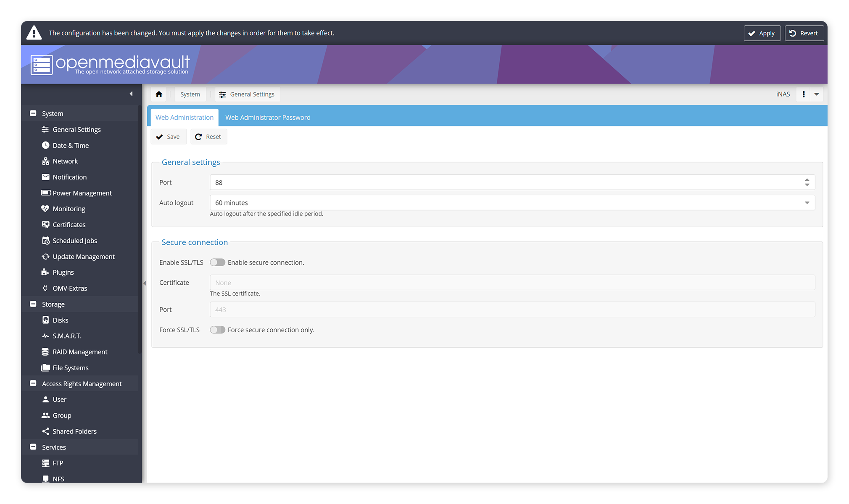The width and height of the screenshot is (849, 504).
Task: Increase the Port value with stepper arrow
Action: (807, 180)
